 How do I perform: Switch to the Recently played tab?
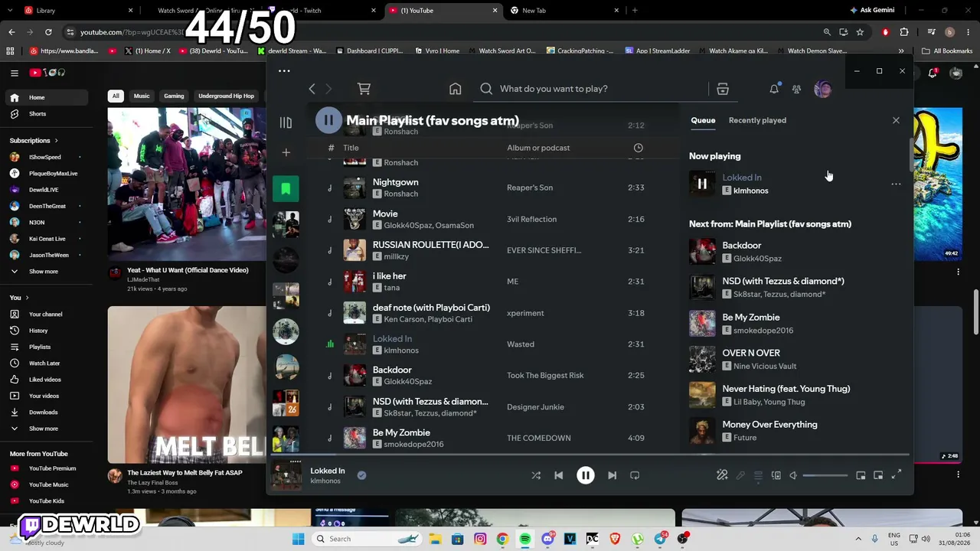757,120
